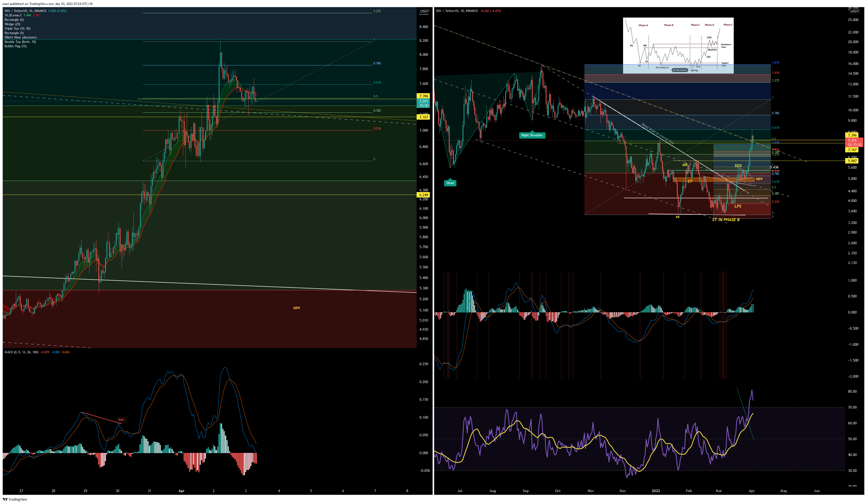Select the Double Top (Both, 10) legend entry
The image size is (867, 504).
point(20,42)
